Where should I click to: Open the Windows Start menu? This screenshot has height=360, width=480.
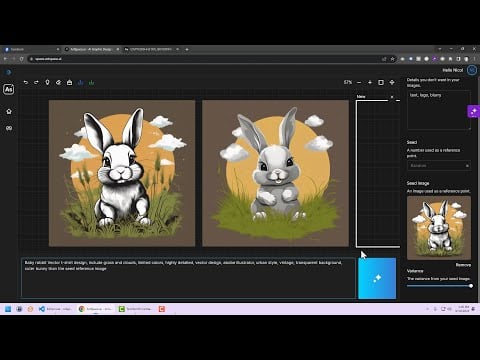[8, 309]
